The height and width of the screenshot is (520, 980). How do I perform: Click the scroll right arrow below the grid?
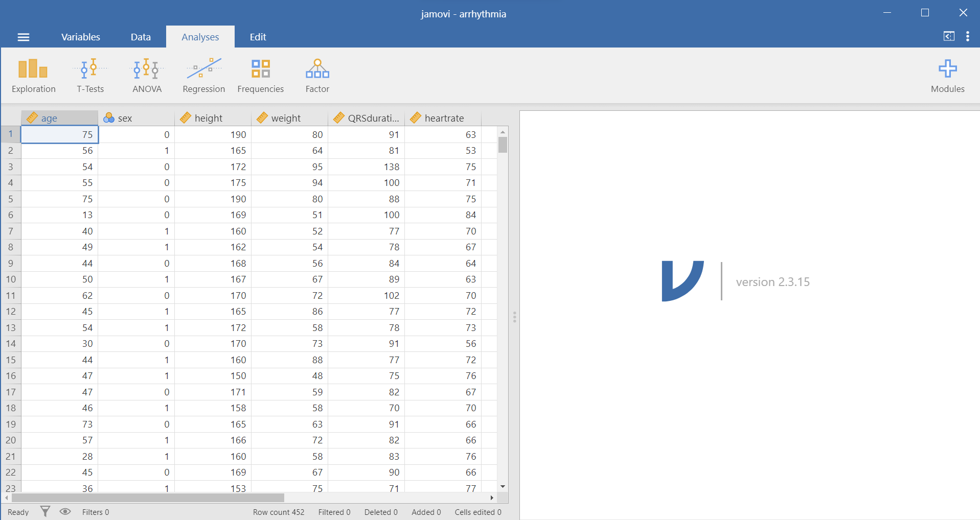click(492, 498)
